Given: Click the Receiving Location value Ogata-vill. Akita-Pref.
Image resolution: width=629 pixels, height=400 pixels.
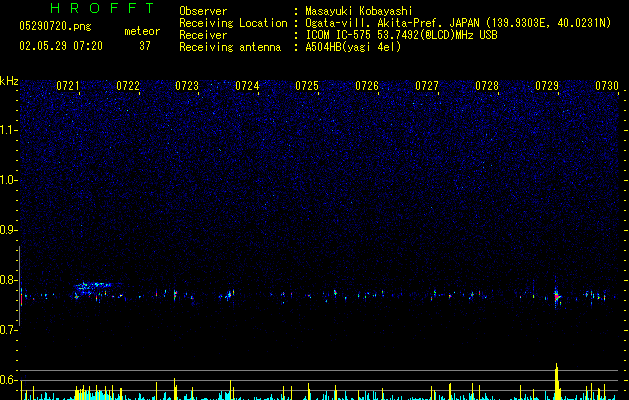Looking at the screenshot, I should click(x=373, y=23).
